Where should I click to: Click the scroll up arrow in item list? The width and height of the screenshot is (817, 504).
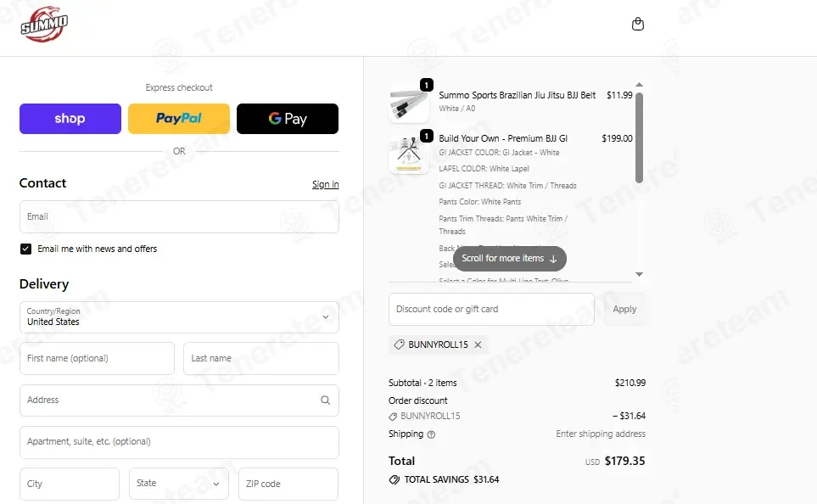(639, 85)
